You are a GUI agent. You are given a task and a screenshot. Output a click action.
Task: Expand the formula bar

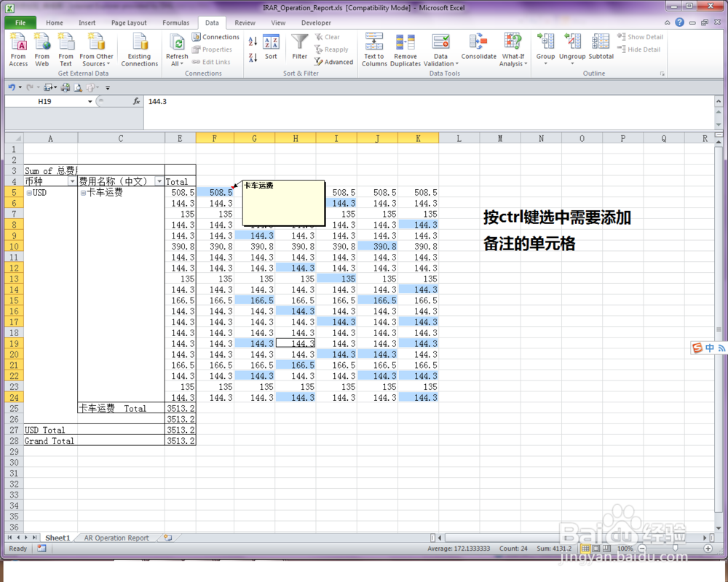point(719,101)
